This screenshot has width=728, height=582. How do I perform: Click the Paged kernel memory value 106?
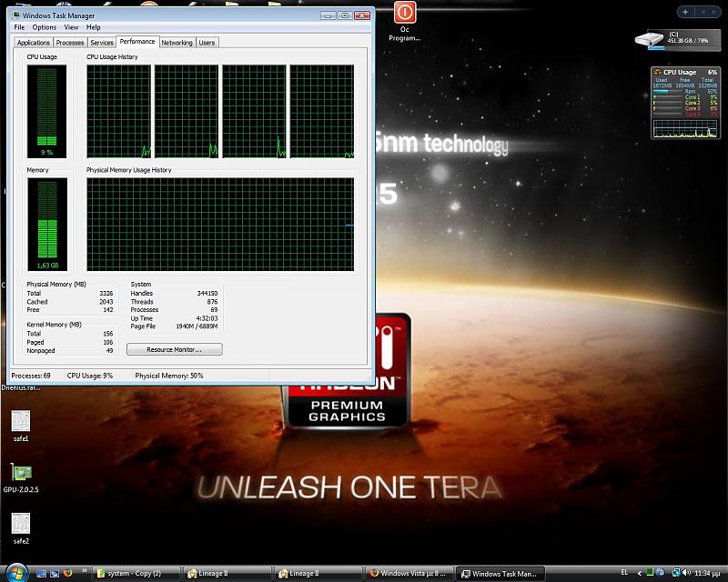click(x=108, y=342)
